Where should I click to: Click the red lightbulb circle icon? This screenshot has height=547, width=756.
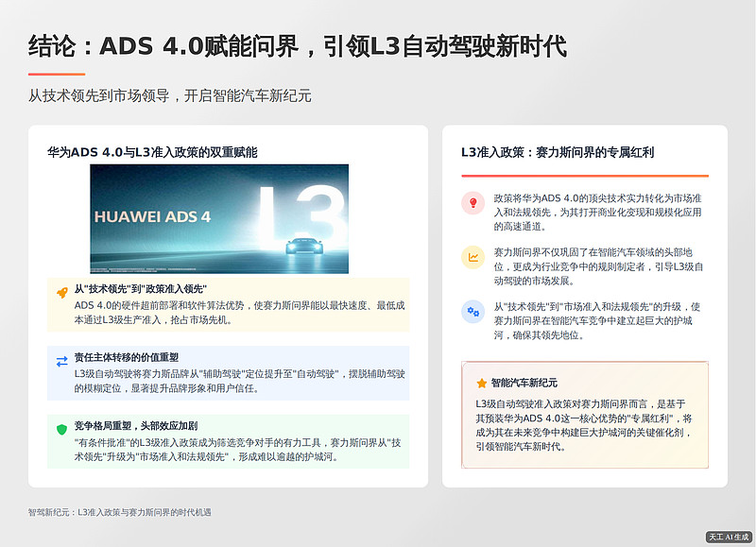[473, 203]
